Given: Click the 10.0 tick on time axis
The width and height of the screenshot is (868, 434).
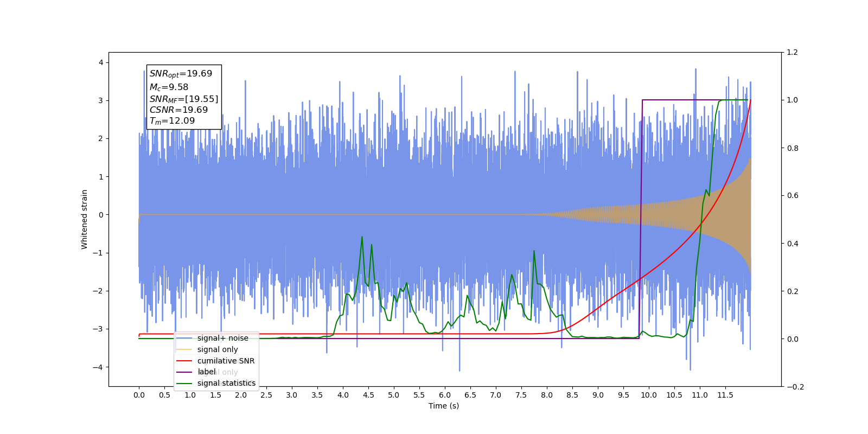Looking at the screenshot, I should point(649,395).
